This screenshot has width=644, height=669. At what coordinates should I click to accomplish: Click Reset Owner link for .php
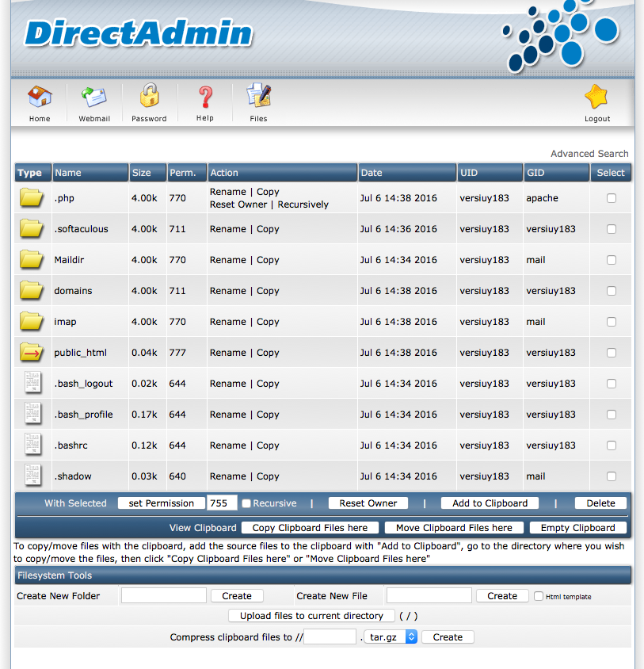[238, 205]
